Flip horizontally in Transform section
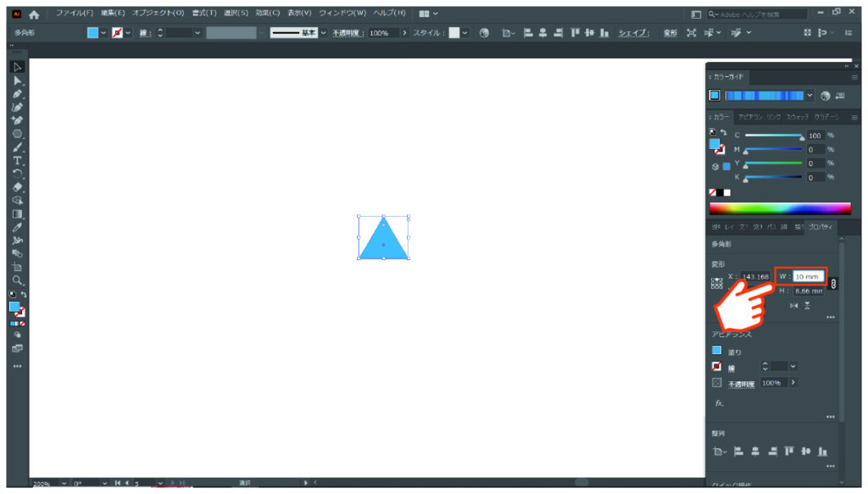This screenshot has height=494, width=868. point(793,305)
